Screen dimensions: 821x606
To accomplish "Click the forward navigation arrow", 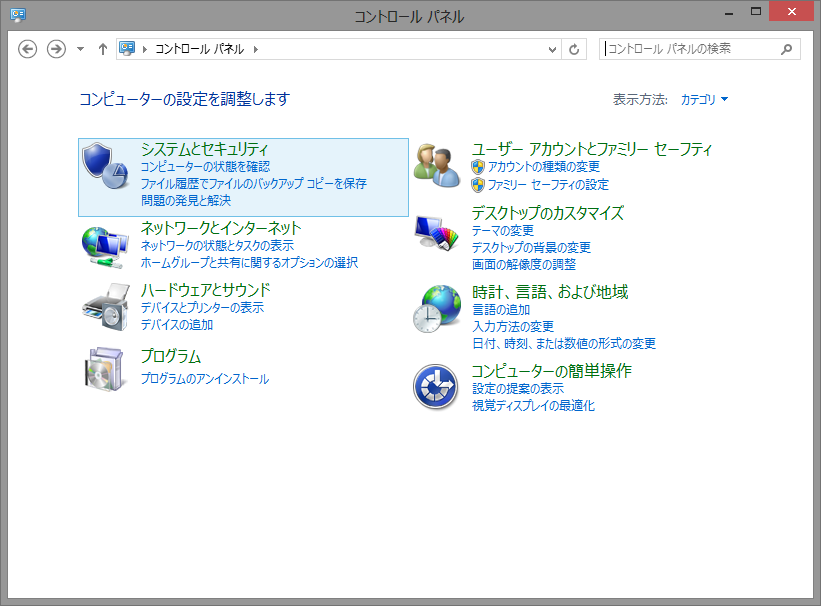I will click(x=56, y=49).
